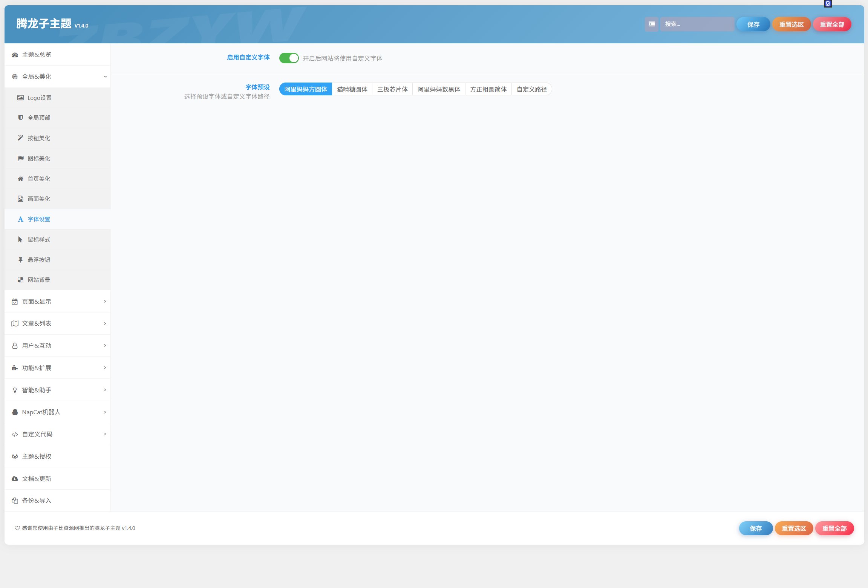The image size is (868, 588).
Task: Click the flag icon next to 图标美化
Action: point(21,159)
